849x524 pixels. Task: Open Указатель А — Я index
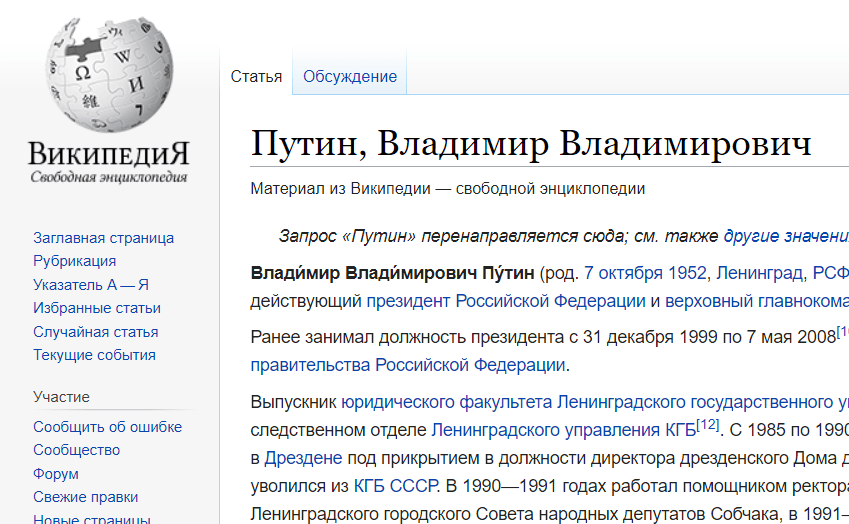coord(91,285)
